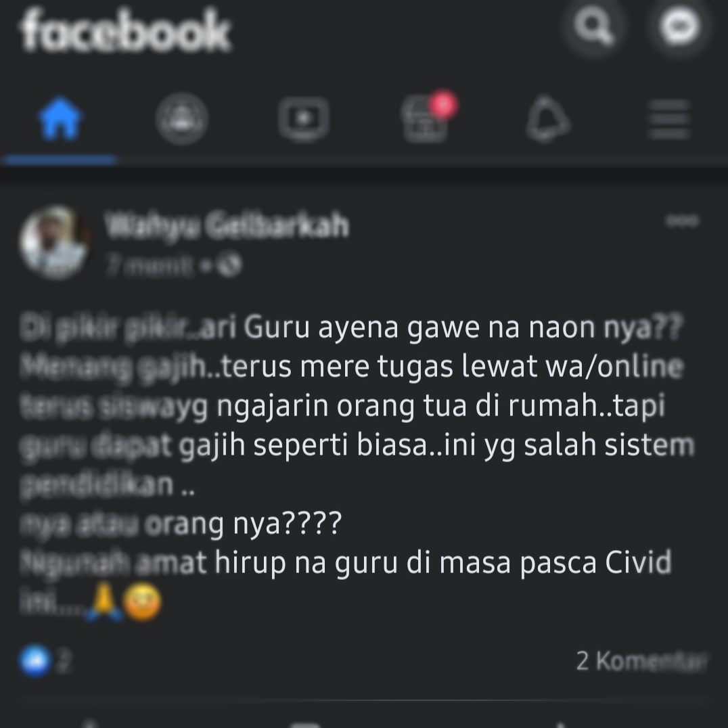The image size is (728, 728).
Task: Open the three-dot post options menu
Action: click(x=682, y=220)
